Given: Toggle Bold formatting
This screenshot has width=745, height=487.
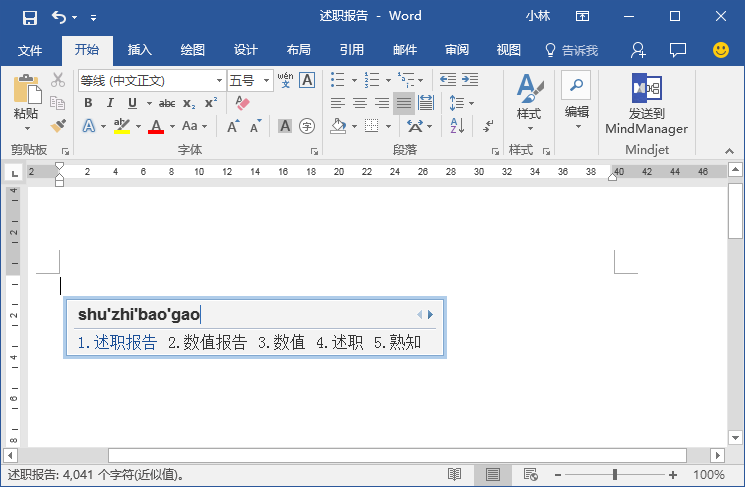Looking at the screenshot, I should (x=88, y=103).
